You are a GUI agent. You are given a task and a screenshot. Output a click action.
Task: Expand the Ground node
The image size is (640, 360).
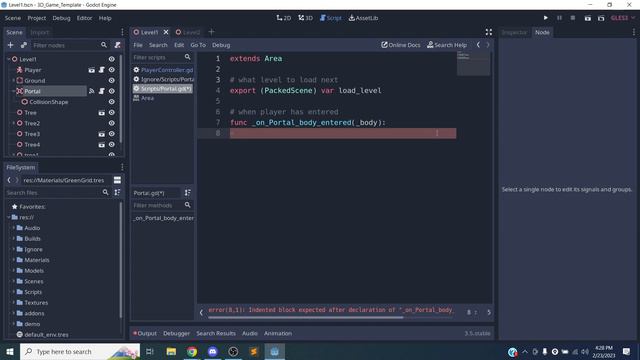(x=13, y=80)
